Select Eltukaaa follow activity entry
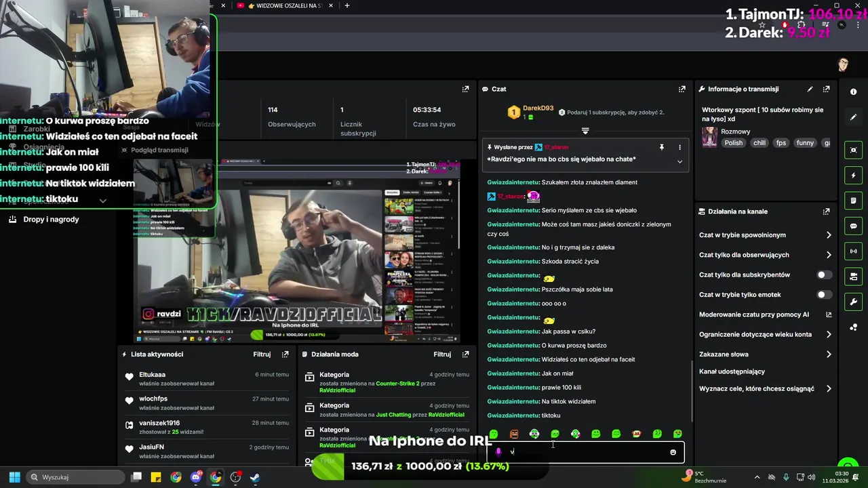The width and height of the screenshot is (868, 488). (x=206, y=378)
